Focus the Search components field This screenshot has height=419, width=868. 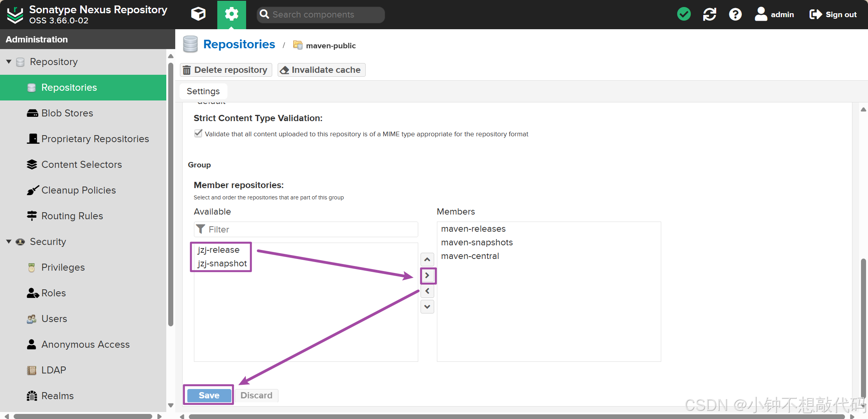click(x=321, y=14)
